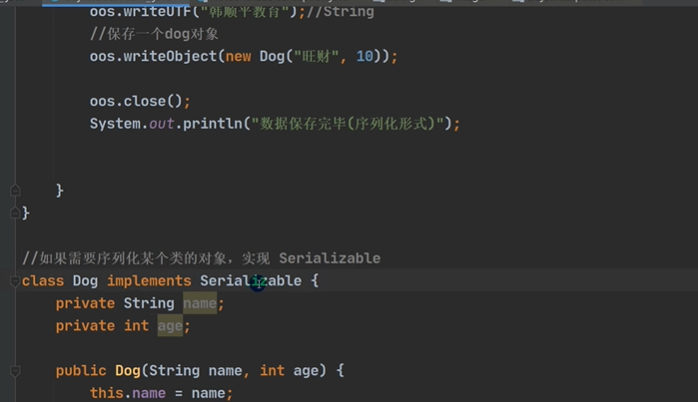The height and width of the screenshot is (402, 698).
Task: Click the Dog class name after "class"
Action: click(x=85, y=281)
